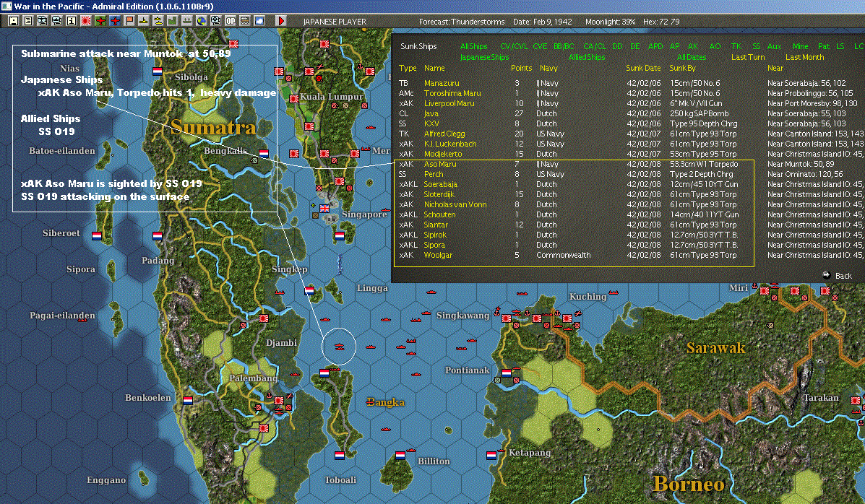Select the All Dates filter

(692, 57)
